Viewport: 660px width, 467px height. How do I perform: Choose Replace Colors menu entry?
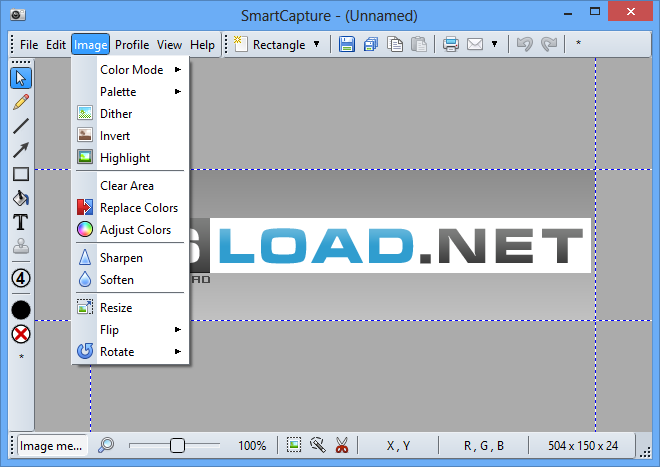pyautogui.click(x=130, y=208)
